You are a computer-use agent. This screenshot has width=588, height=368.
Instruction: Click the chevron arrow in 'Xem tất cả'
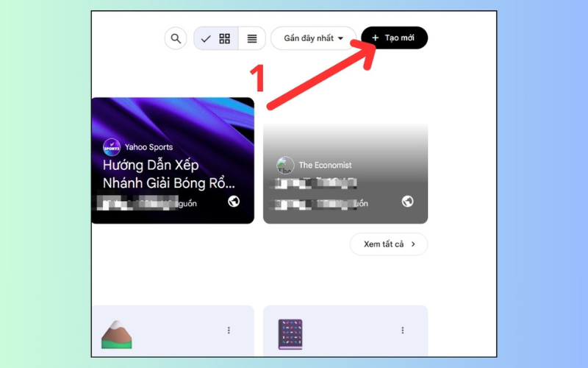[x=413, y=244]
